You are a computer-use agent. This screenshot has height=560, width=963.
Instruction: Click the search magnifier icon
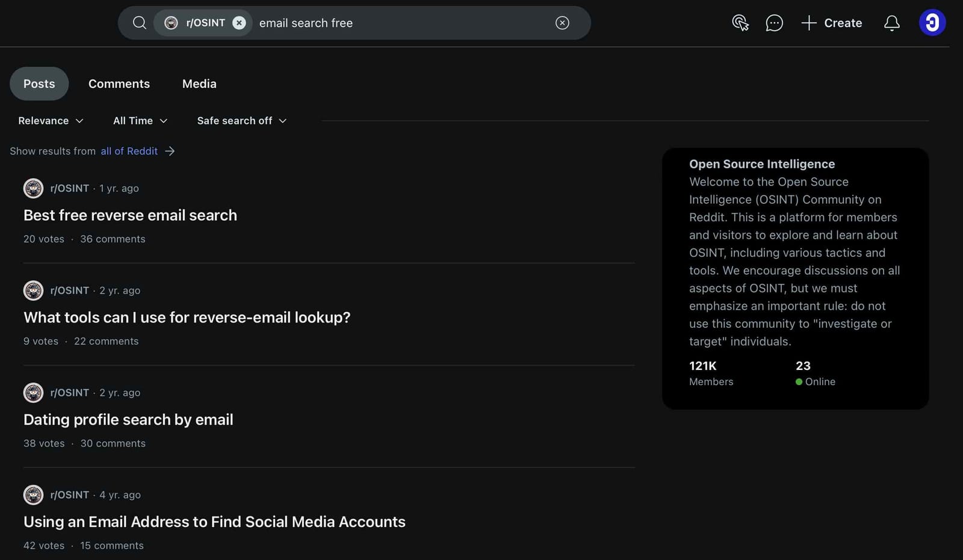pos(139,22)
